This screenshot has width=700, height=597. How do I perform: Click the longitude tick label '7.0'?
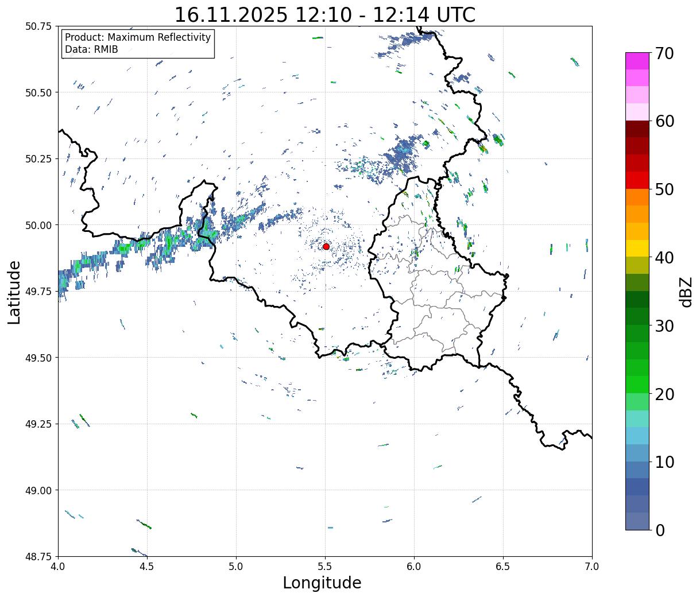tap(592, 567)
